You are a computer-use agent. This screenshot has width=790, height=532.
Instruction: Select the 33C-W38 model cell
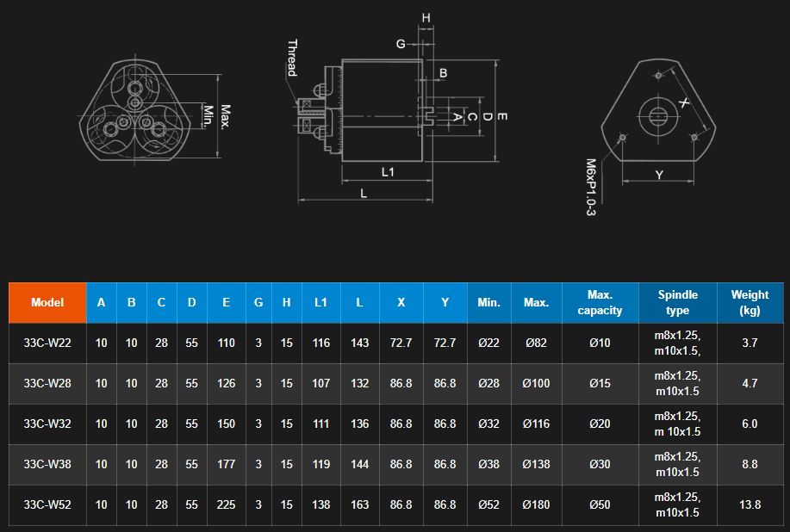[47, 464]
